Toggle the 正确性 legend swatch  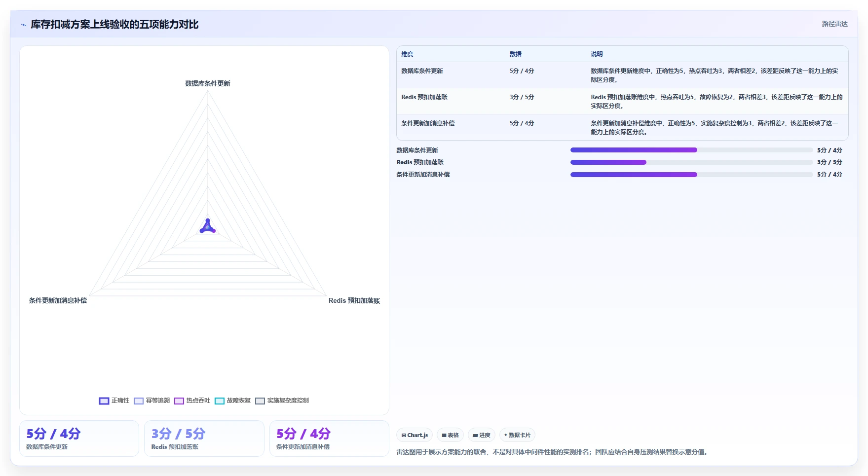(104, 401)
